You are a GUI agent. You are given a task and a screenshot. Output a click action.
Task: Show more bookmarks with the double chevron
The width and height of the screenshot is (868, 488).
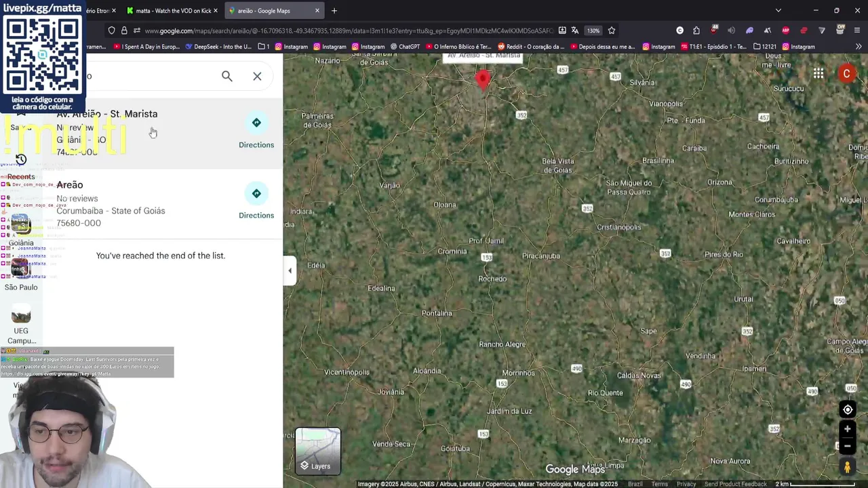(x=859, y=47)
